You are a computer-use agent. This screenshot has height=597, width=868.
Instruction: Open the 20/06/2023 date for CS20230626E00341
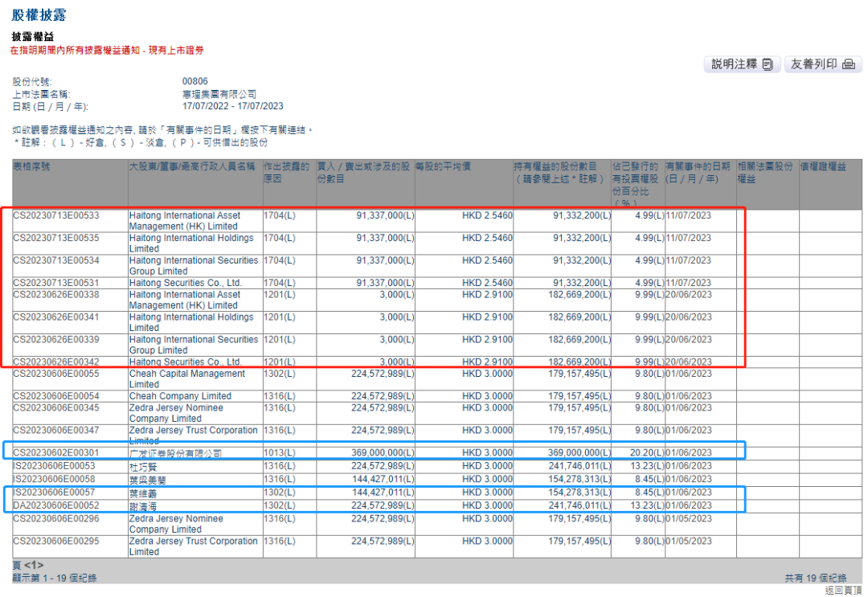point(689,317)
